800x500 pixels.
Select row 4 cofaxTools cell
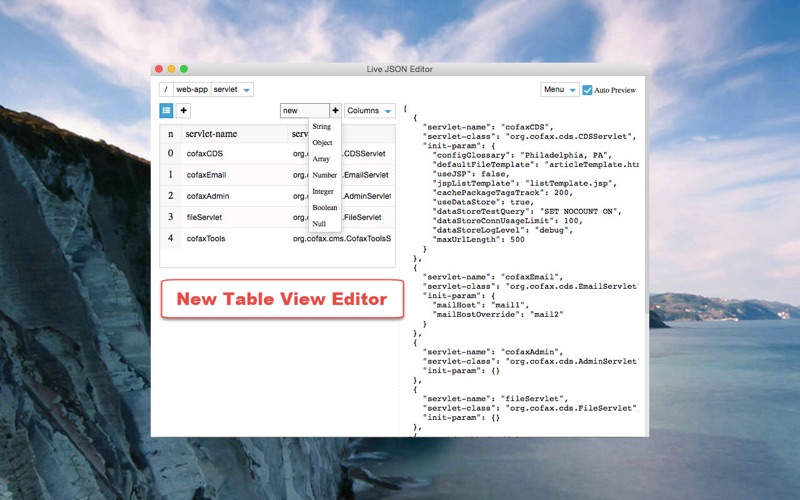click(234, 238)
